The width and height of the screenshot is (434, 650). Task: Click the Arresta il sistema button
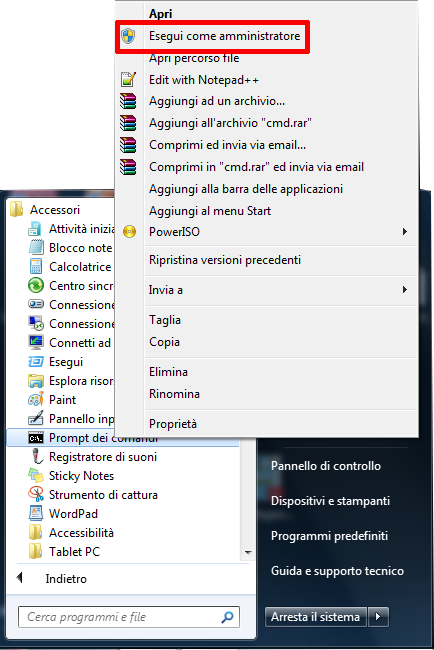(x=316, y=617)
